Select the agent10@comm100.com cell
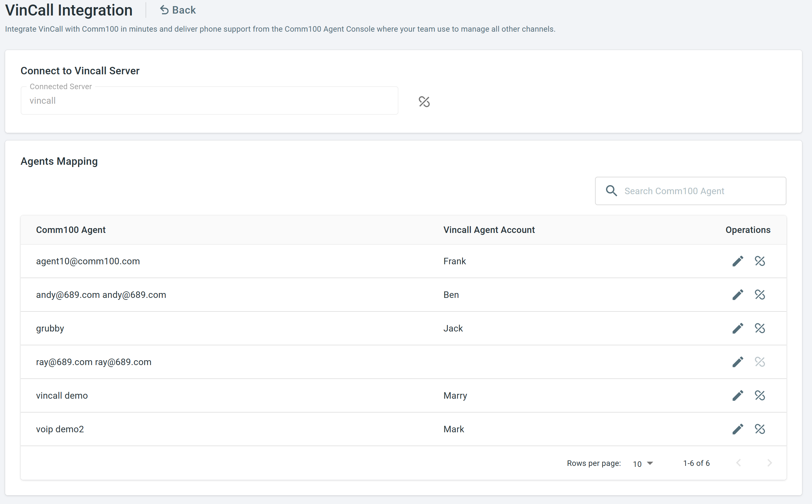This screenshot has width=812, height=504. coord(88,261)
